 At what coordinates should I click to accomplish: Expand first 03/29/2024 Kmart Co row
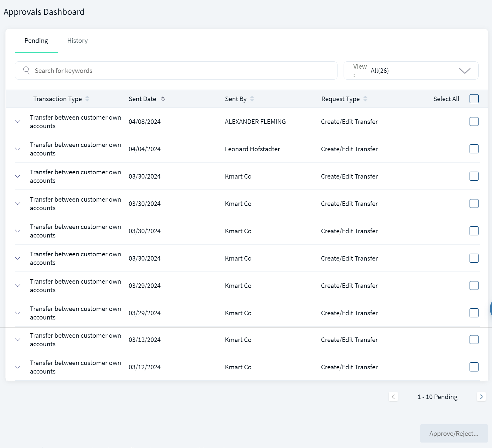(18, 286)
